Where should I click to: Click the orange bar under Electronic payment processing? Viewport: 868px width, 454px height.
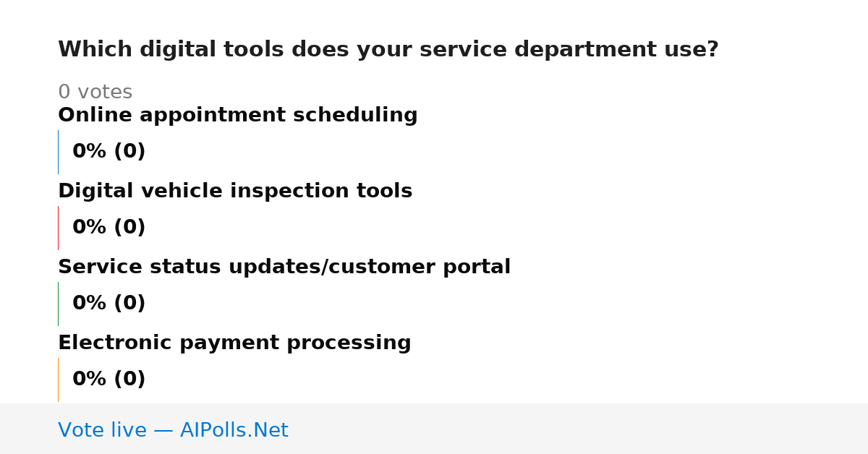(x=58, y=380)
